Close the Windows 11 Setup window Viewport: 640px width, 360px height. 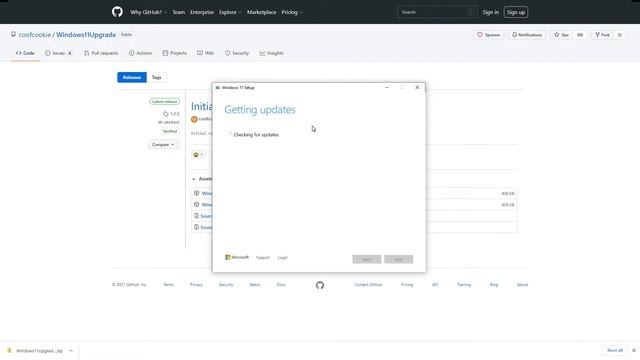click(x=417, y=87)
